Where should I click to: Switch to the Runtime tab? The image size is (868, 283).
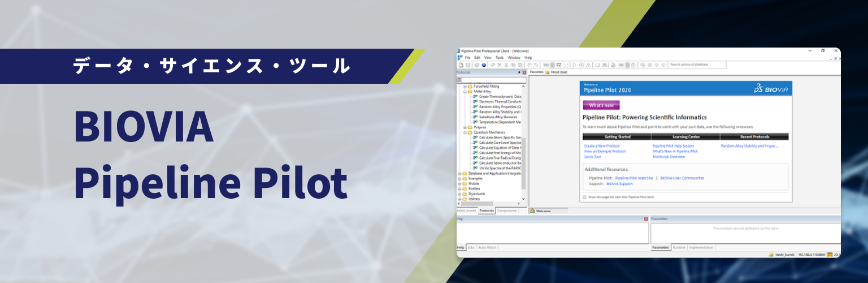pyautogui.click(x=679, y=247)
